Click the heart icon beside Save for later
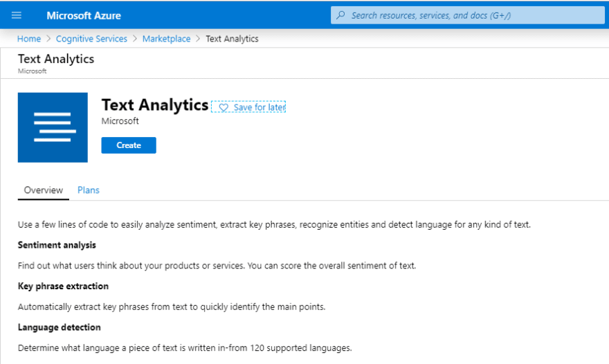The width and height of the screenshot is (609, 364). (x=224, y=107)
